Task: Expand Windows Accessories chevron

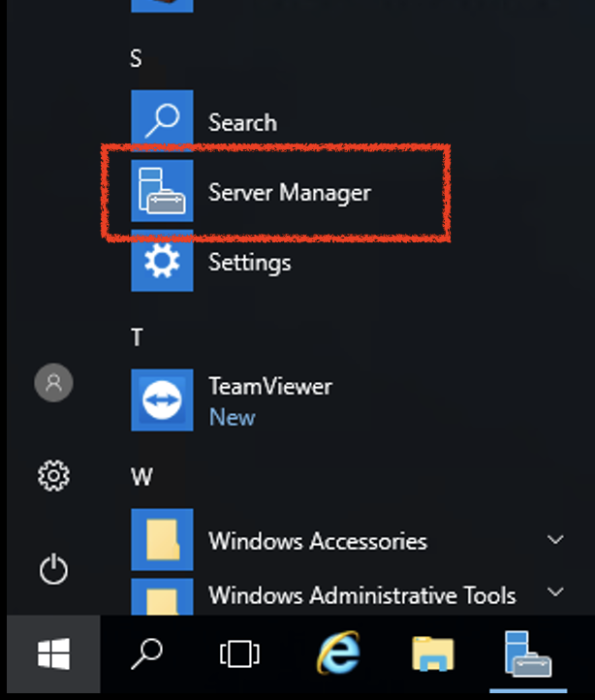Action: tap(555, 540)
